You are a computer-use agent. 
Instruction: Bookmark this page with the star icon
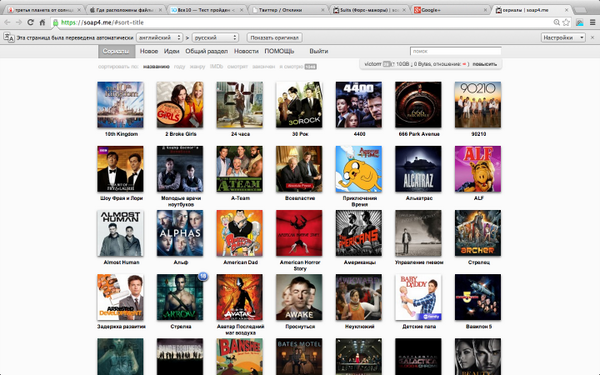coord(566,23)
